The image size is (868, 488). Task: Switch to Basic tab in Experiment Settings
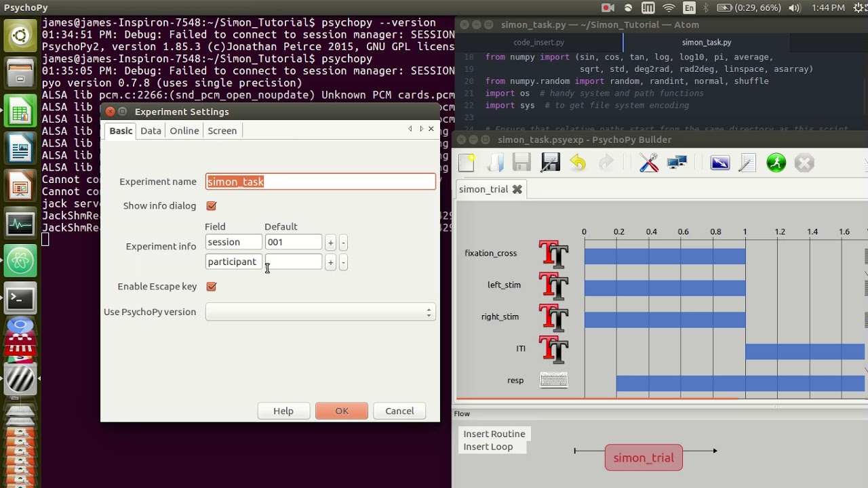[x=121, y=131]
